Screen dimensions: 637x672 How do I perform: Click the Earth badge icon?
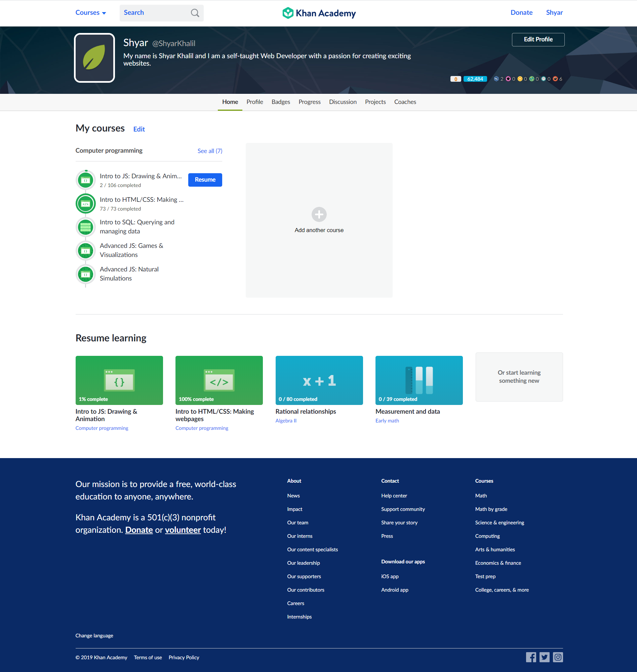coord(531,79)
